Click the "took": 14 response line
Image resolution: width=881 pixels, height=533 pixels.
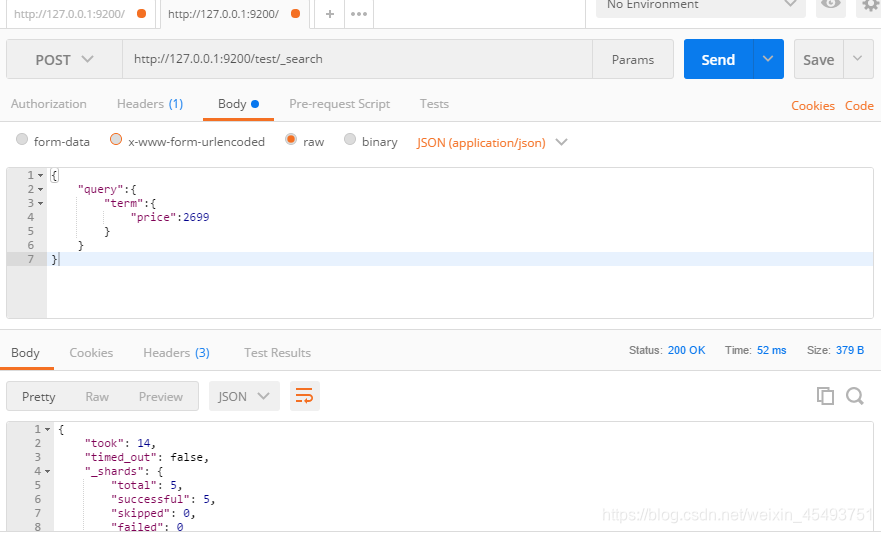click(120, 444)
